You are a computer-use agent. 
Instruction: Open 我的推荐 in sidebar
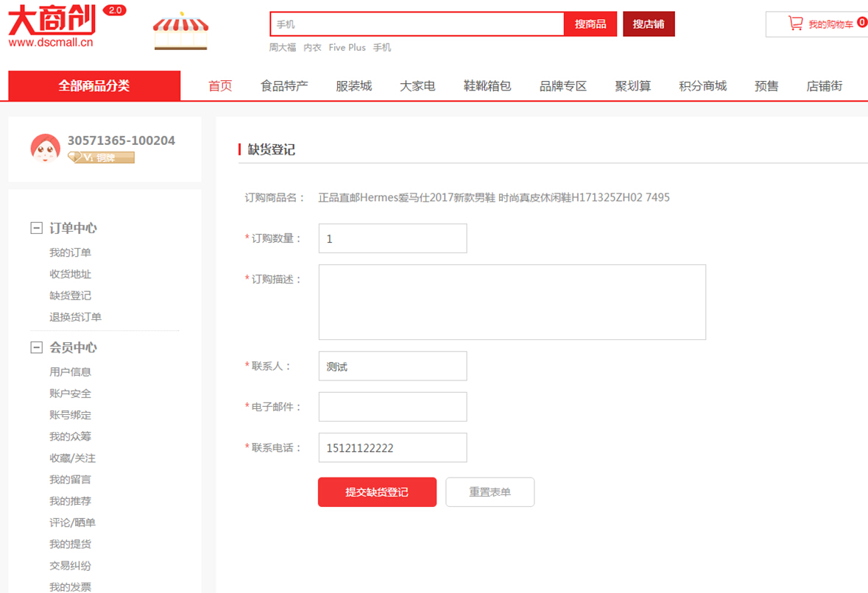click(x=70, y=501)
